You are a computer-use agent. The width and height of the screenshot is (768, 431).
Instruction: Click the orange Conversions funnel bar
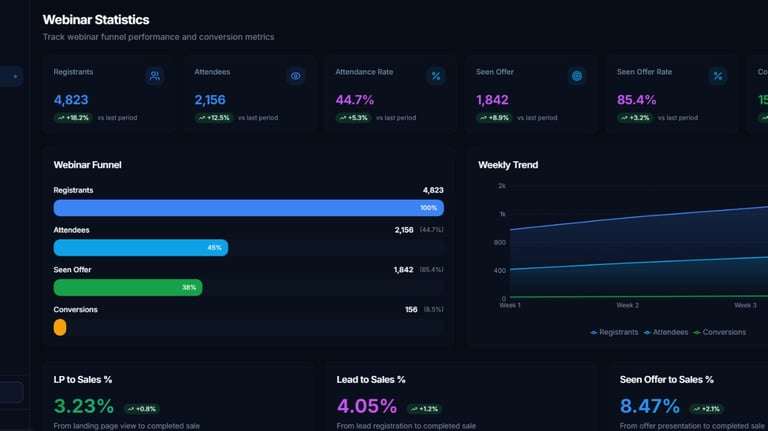60,327
